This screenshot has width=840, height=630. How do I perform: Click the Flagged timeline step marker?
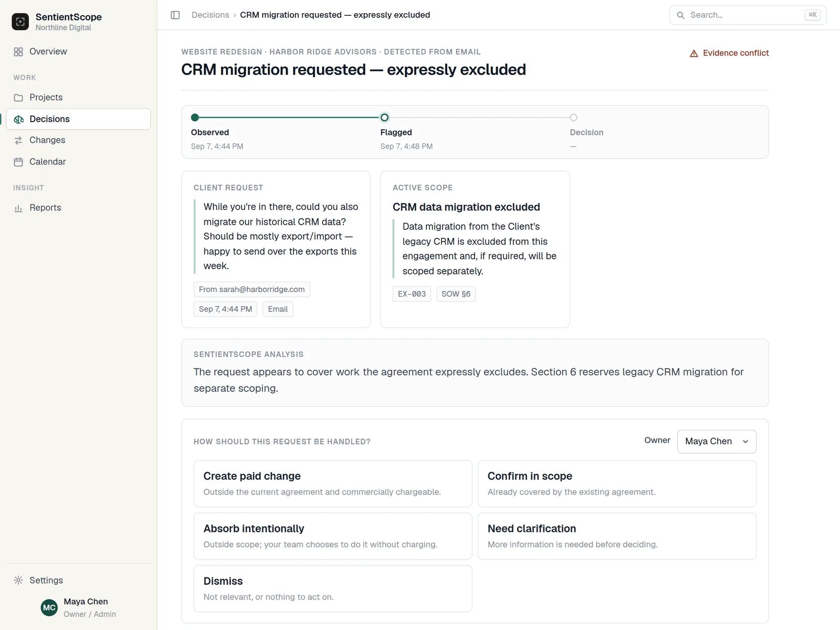(384, 117)
